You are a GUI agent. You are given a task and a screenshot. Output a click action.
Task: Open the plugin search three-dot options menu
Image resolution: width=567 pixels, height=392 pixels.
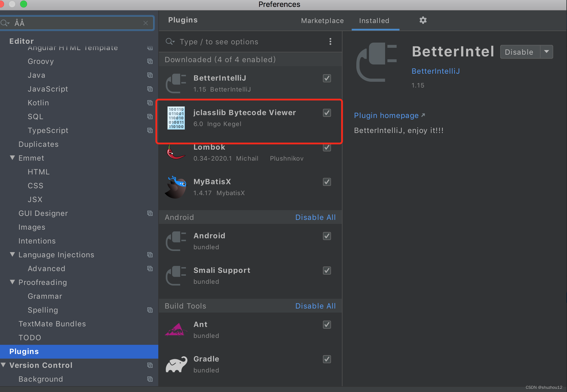pyautogui.click(x=330, y=41)
